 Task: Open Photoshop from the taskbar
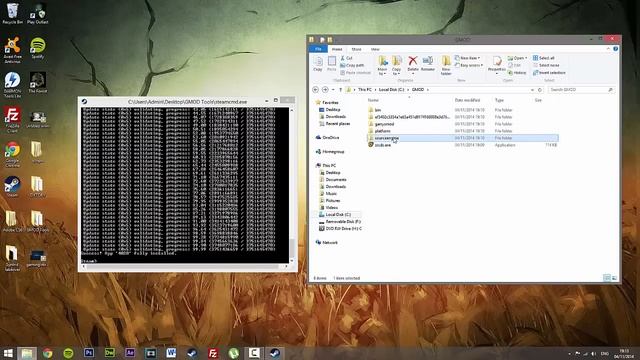click(x=89, y=353)
